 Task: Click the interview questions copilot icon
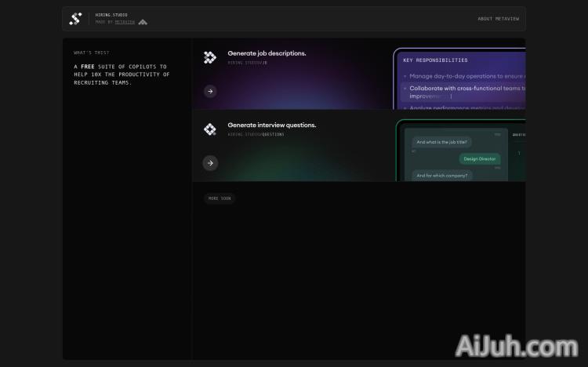coord(209,129)
